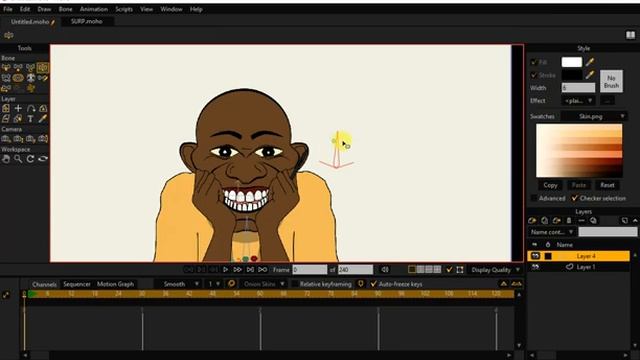640x360 pixels.
Task: Click the Reset style button
Action: [607, 185]
